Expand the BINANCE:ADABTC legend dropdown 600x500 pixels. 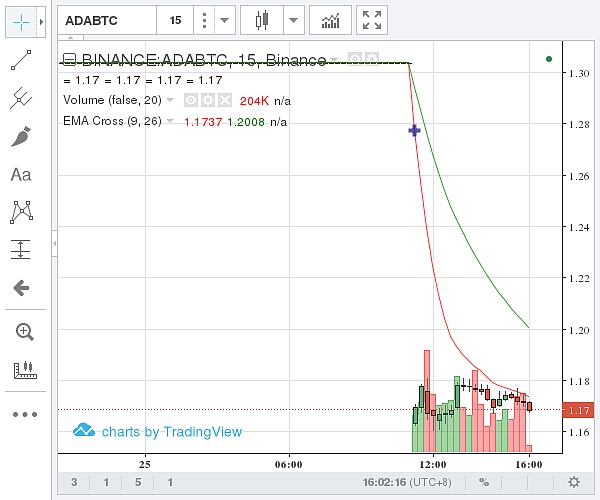pos(334,60)
